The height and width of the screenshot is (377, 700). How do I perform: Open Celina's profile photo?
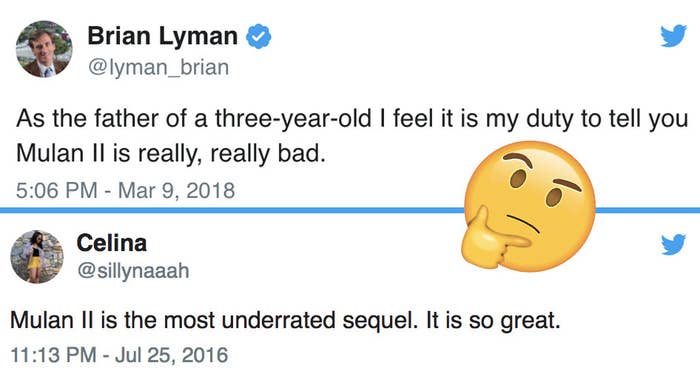37,257
